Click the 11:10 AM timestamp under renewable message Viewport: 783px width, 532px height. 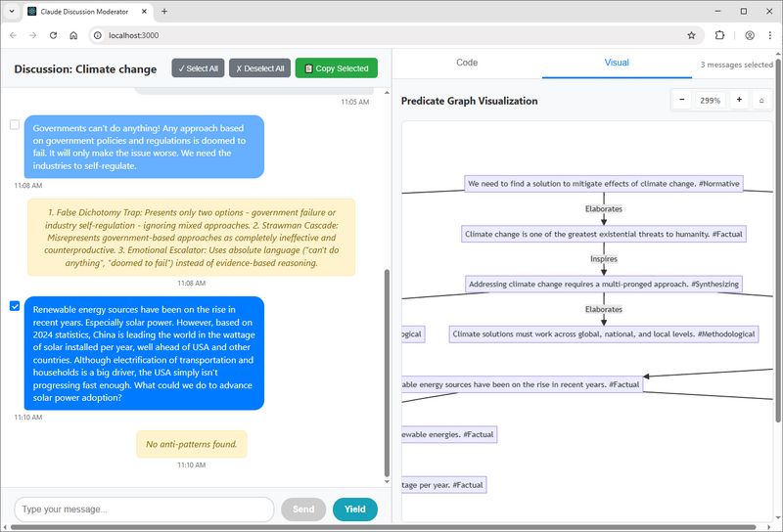(28, 418)
